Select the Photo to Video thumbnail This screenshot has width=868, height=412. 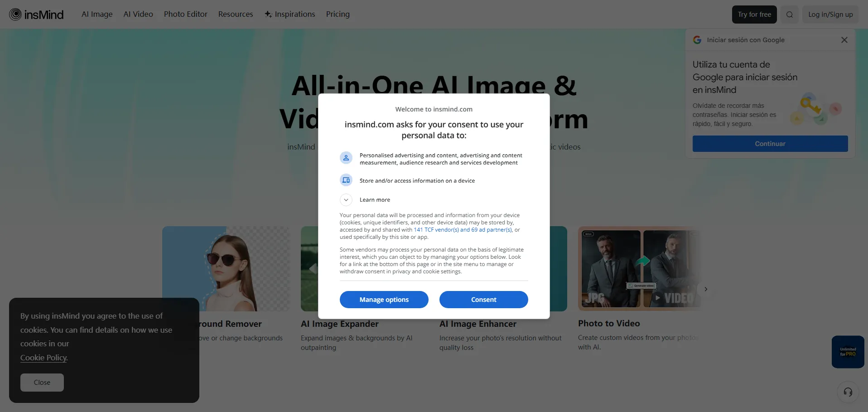tap(639, 269)
